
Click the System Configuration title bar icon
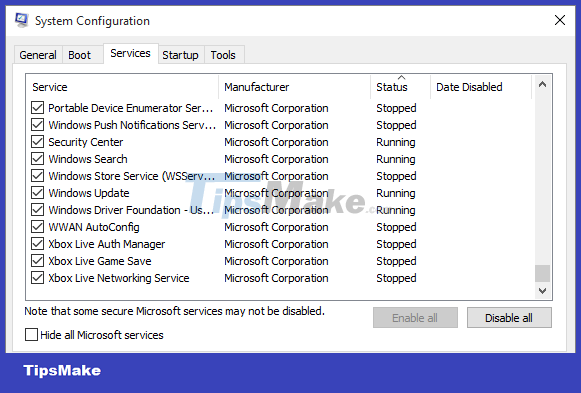[x=21, y=20]
